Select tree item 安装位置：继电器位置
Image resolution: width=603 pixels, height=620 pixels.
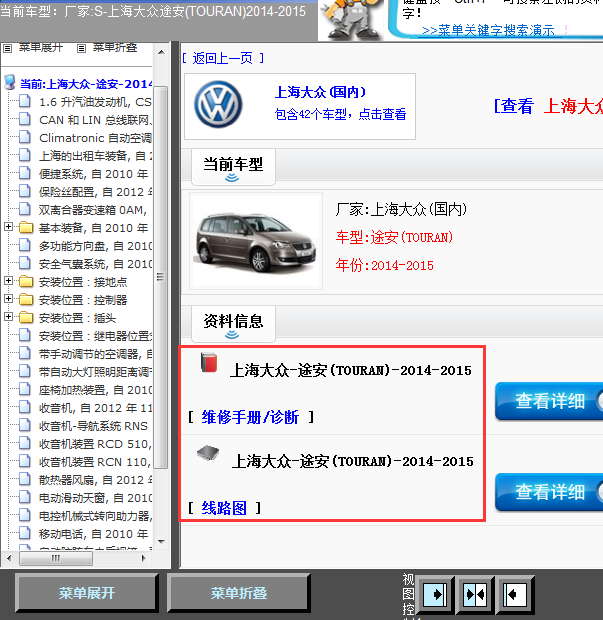pos(95,336)
